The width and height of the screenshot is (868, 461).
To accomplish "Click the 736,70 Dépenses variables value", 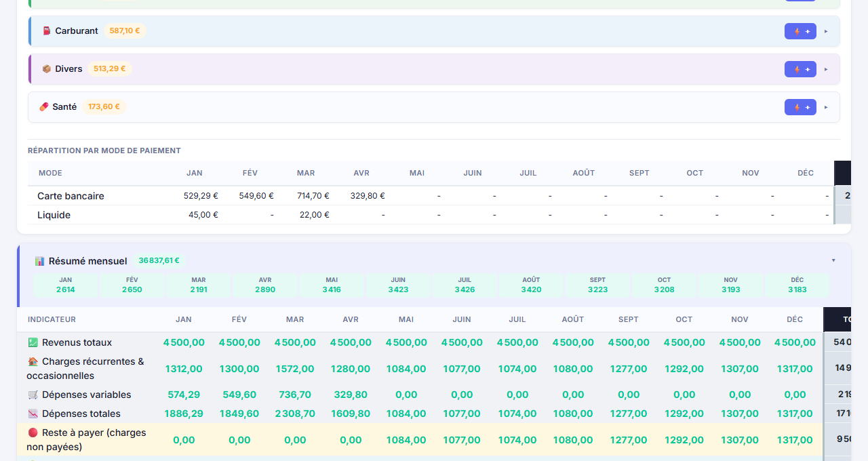I will tap(295, 395).
